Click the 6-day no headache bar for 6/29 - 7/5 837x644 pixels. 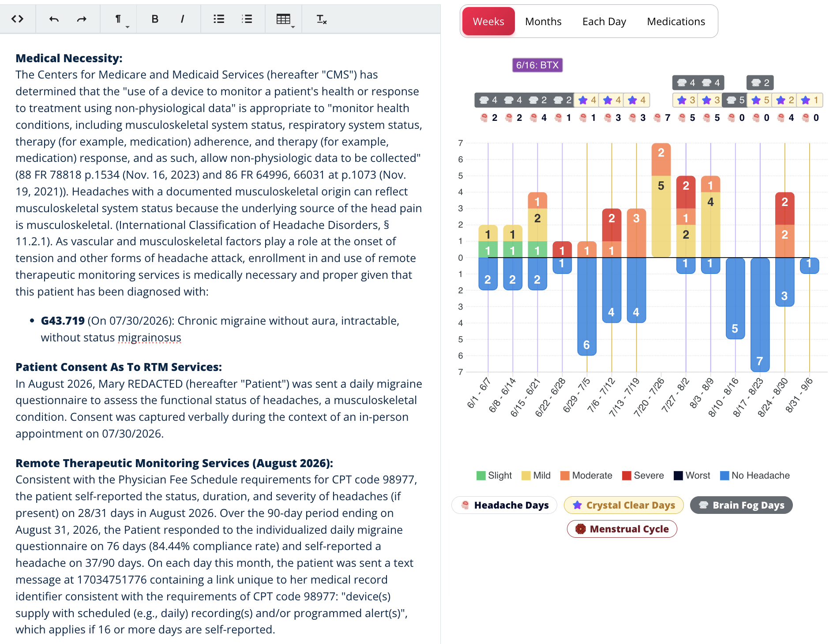pos(587,306)
